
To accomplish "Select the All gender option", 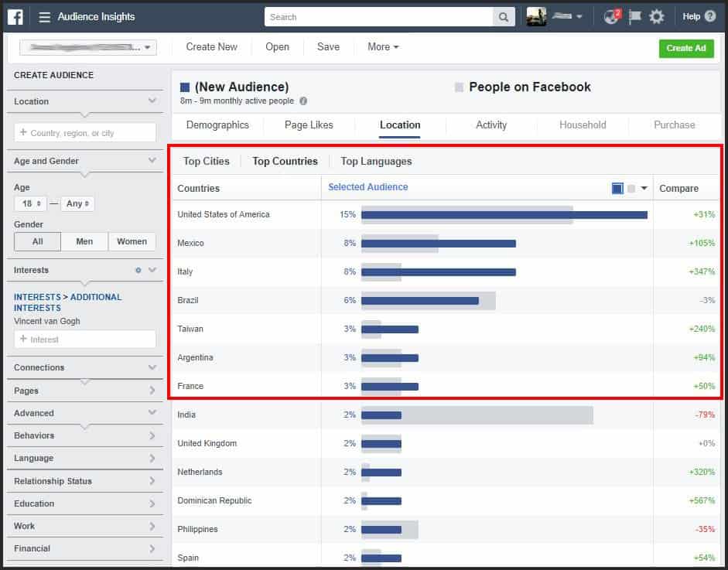I will (x=37, y=241).
